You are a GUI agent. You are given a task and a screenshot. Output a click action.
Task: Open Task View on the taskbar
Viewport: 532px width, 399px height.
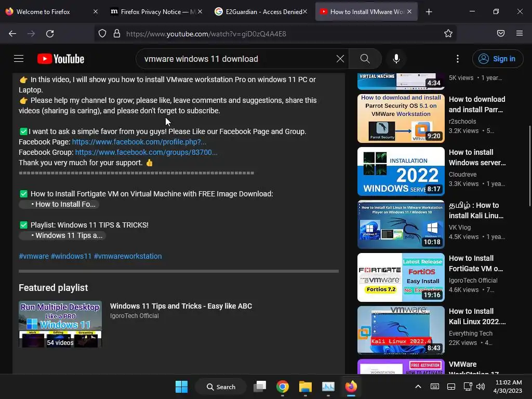tap(260, 387)
